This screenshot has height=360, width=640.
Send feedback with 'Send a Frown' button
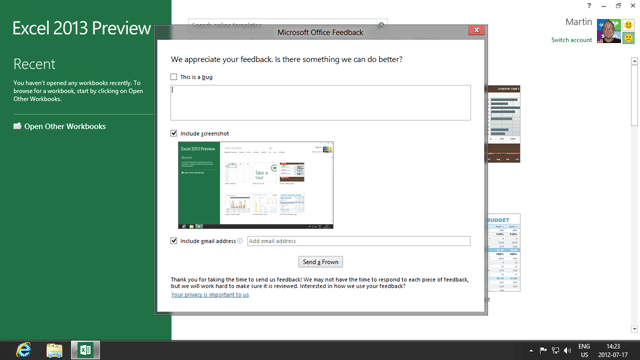pos(320,262)
